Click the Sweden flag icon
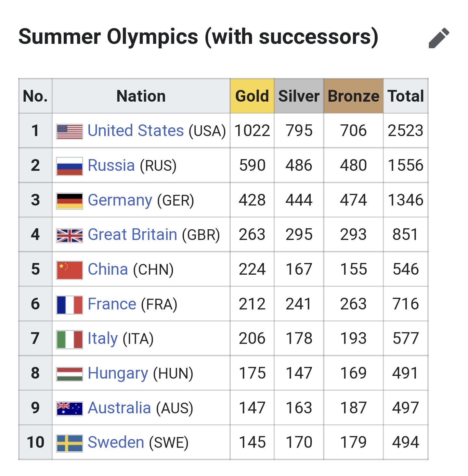 tap(70, 443)
